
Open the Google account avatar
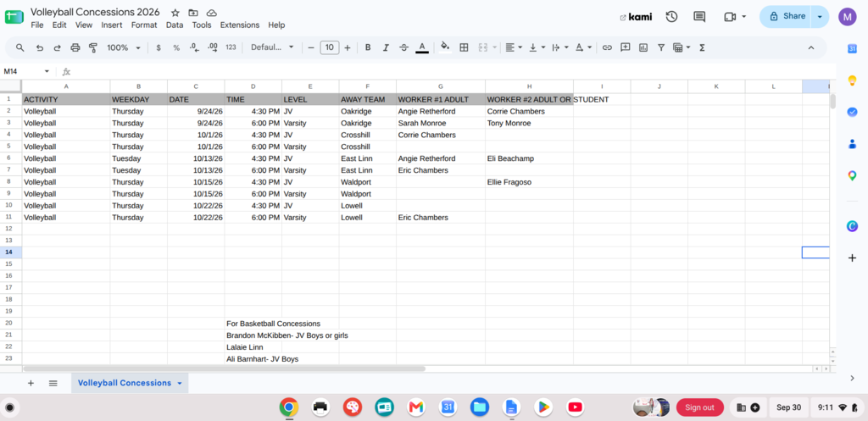point(847,17)
